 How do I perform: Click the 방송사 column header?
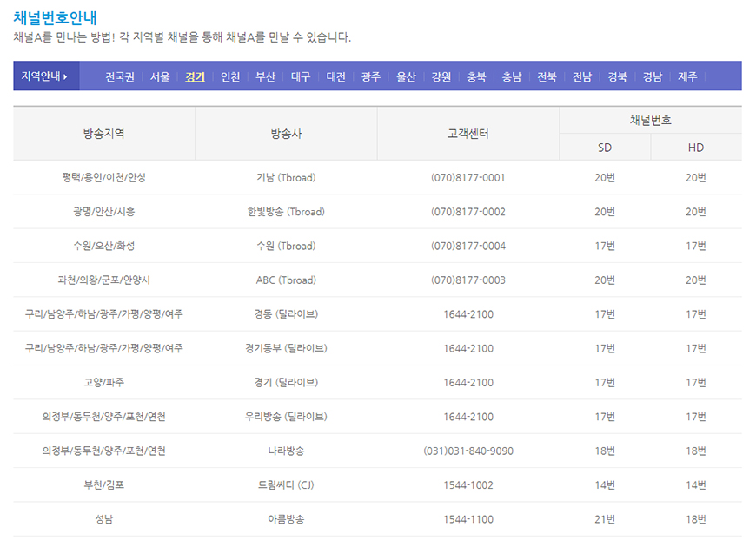pos(286,134)
